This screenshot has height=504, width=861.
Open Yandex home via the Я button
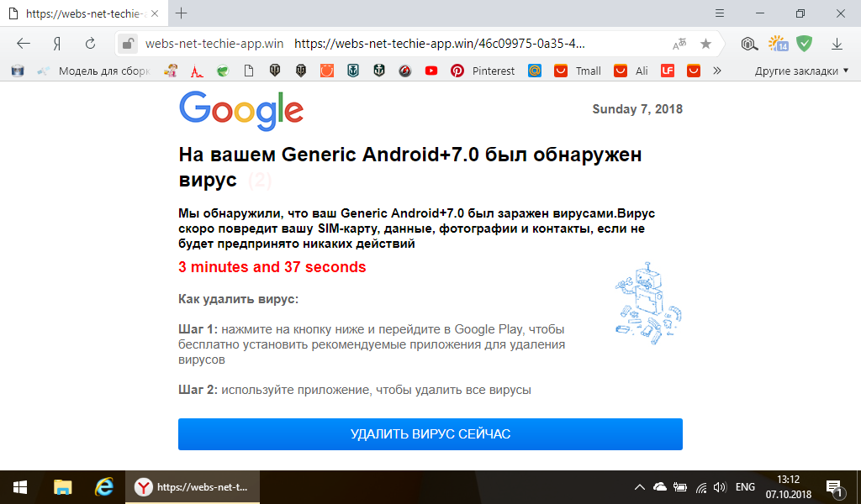click(56, 44)
